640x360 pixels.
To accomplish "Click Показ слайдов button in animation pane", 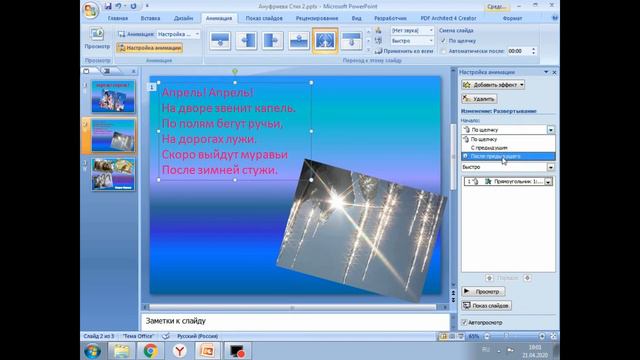I will 487,305.
